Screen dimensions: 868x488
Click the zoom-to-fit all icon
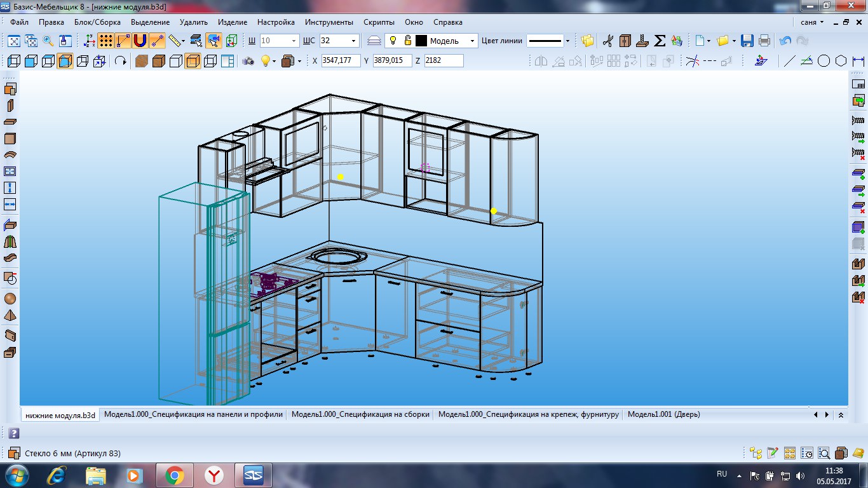pos(14,41)
